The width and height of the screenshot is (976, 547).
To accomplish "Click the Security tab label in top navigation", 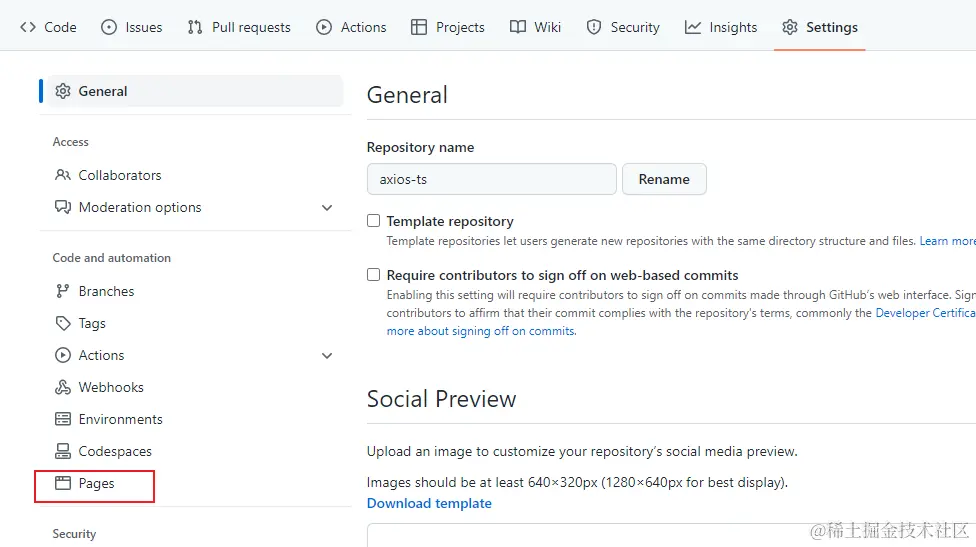I will [635, 27].
